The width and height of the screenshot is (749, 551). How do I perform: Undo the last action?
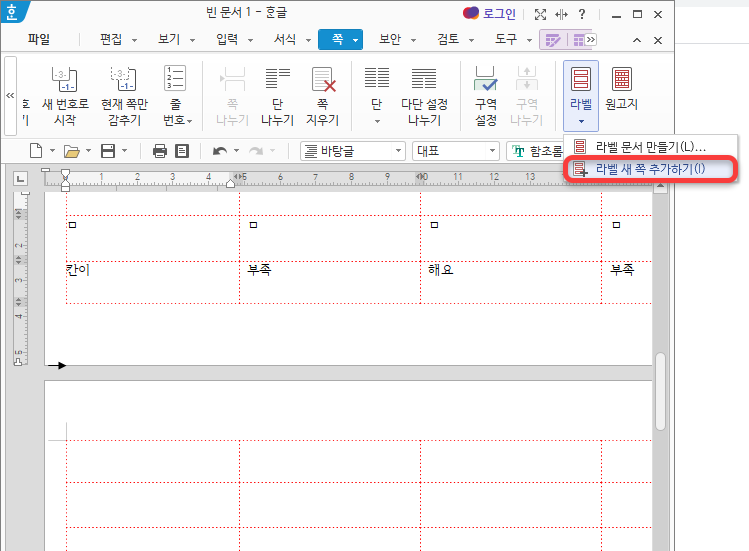[220, 151]
